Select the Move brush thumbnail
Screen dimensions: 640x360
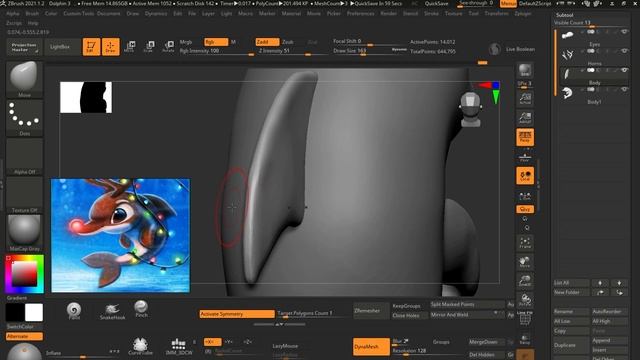(x=24, y=79)
